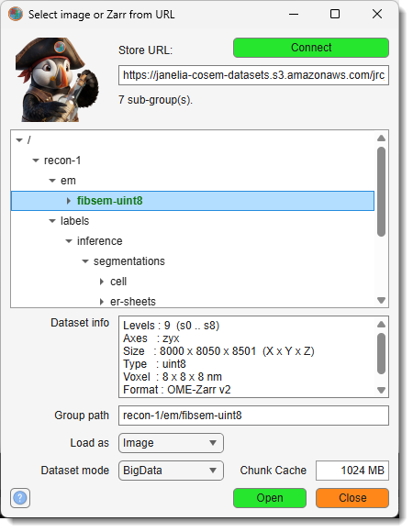The image size is (413, 532).
Task: Maximize the dialog window
Action: [335, 14]
